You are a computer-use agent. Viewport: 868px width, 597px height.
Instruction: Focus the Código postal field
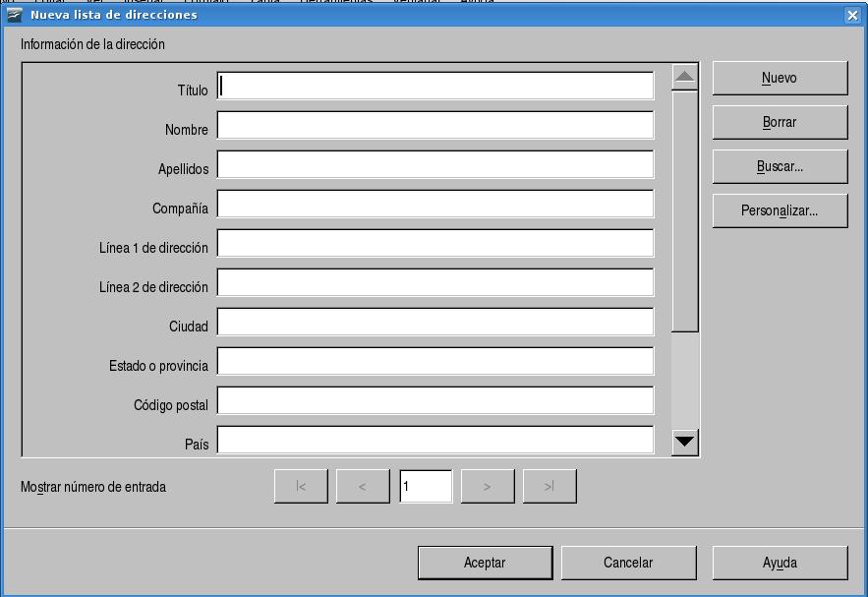[x=435, y=401]
